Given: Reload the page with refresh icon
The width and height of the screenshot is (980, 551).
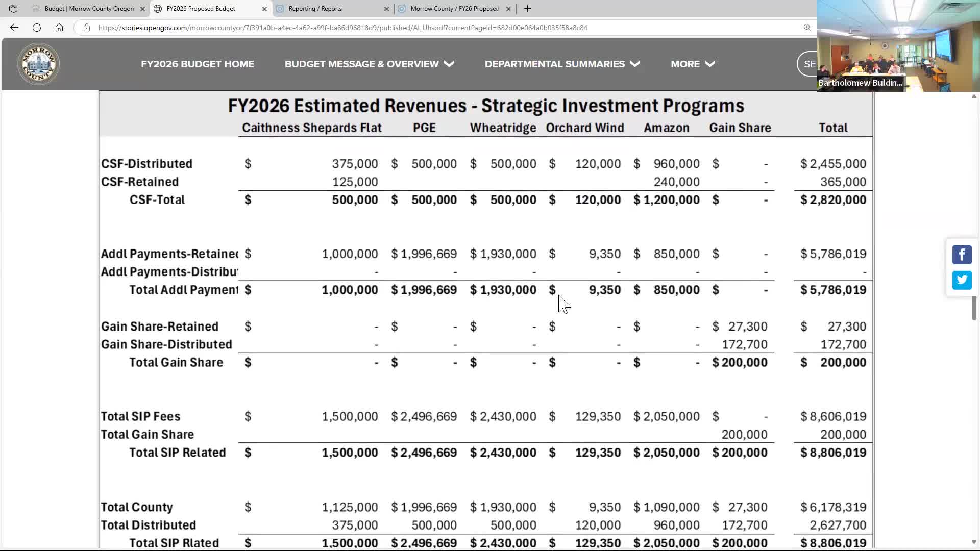Looking at the screenshot, I should 37,28.
